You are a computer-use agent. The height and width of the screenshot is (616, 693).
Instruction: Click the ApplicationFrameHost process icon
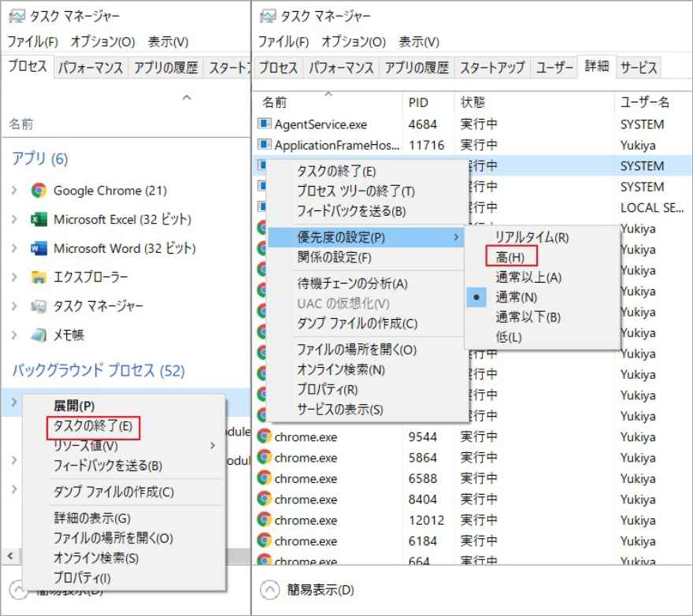pos(264,145)
